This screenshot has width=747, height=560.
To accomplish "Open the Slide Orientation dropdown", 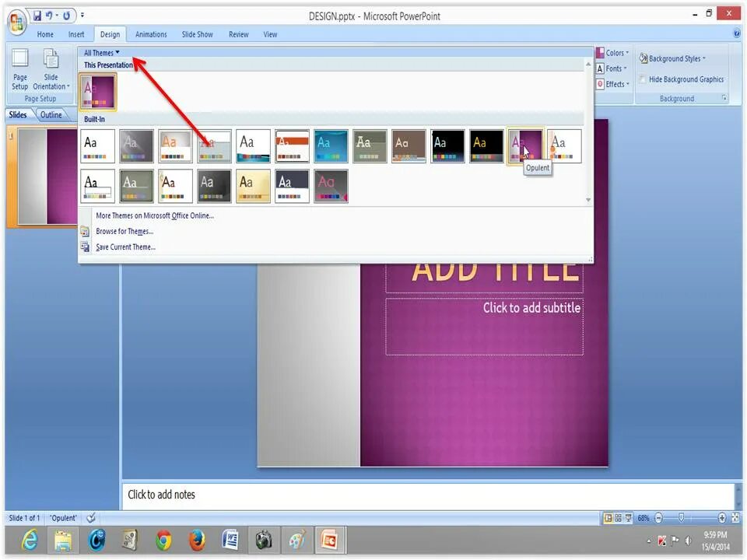I will coord(51,69).
